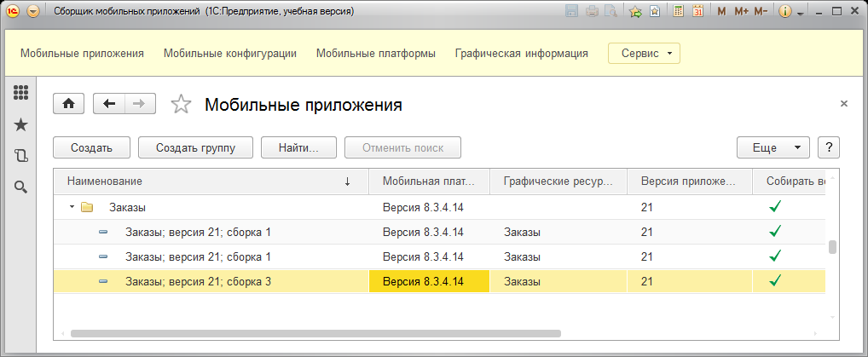Click the add to favorites star-arrow icon
This screenshot has height=357, width=868.
point(635,11)
